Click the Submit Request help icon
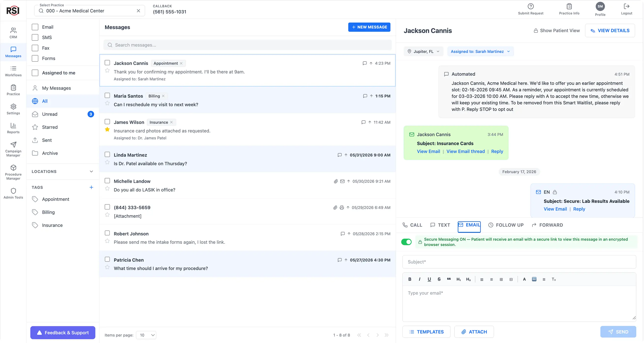This screenshot has height=343, width=644. click(530, 9)
